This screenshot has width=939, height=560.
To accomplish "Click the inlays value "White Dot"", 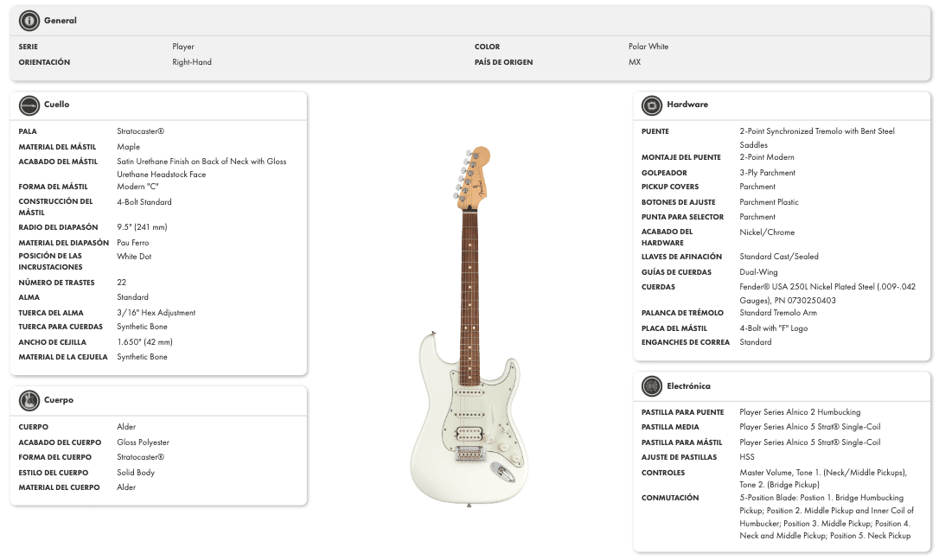I will 134,257.
